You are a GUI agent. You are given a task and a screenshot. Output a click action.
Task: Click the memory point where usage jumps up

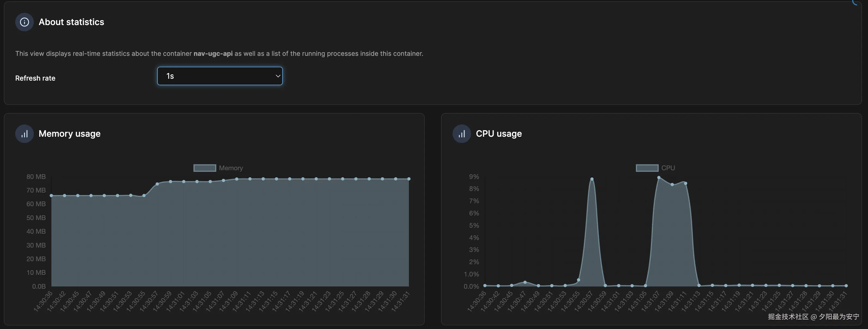[x=157, y=184]
